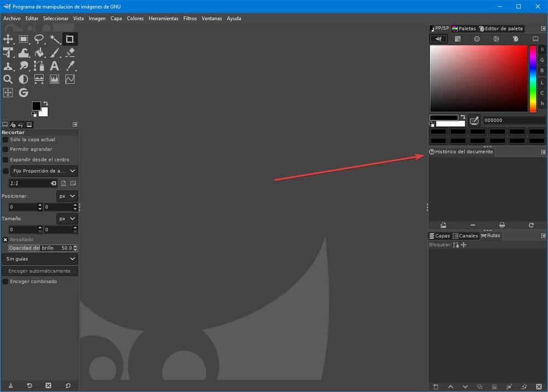Open the Tamaño px unit dropdown

click(x=67, y=219)
